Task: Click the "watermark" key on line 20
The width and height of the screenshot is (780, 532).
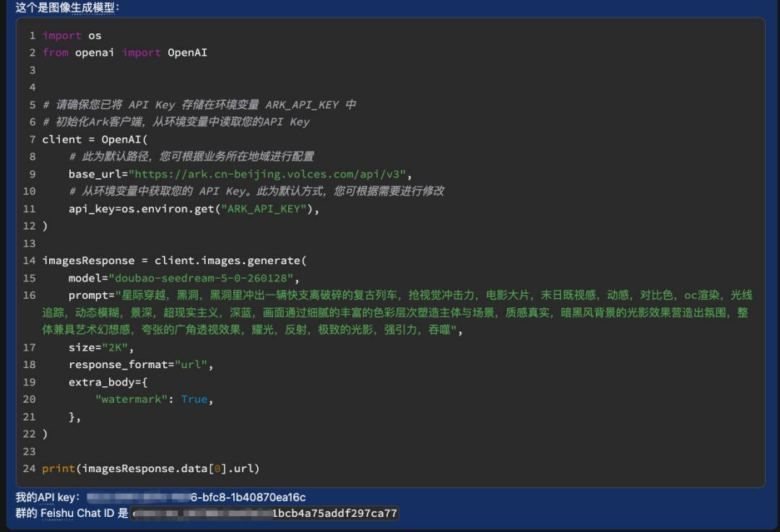Action: click(131, 399)
